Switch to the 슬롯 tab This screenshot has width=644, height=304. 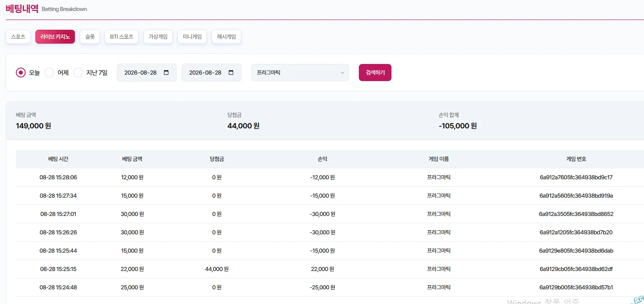(x=90, y=37)
